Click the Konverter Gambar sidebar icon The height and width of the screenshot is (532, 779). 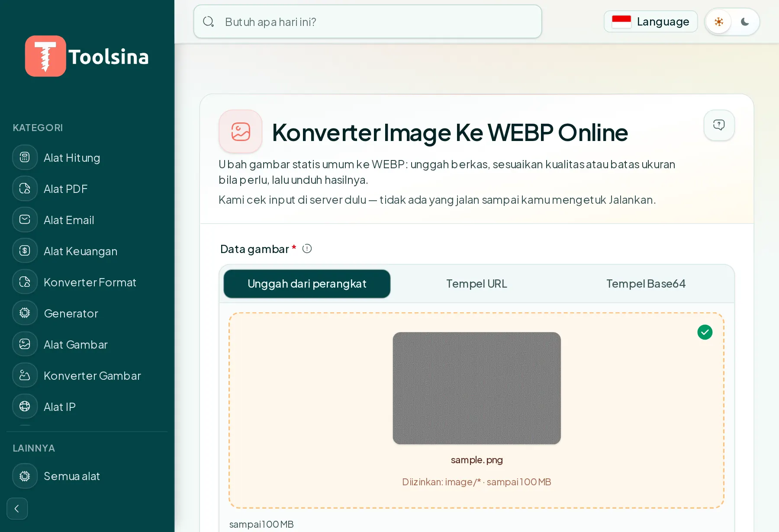tap(25, 375)
